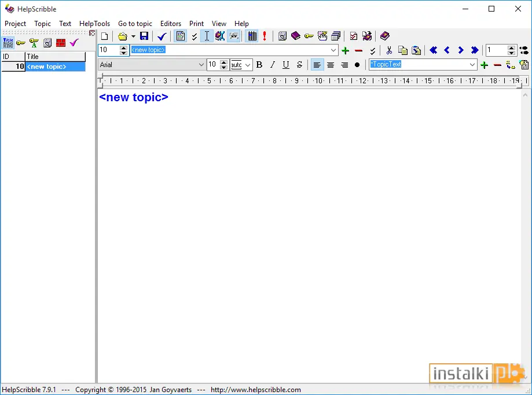The width and height of the screenshot is (532, 395).
Task: Toggle center alignment
Action: tap(331, 65)
